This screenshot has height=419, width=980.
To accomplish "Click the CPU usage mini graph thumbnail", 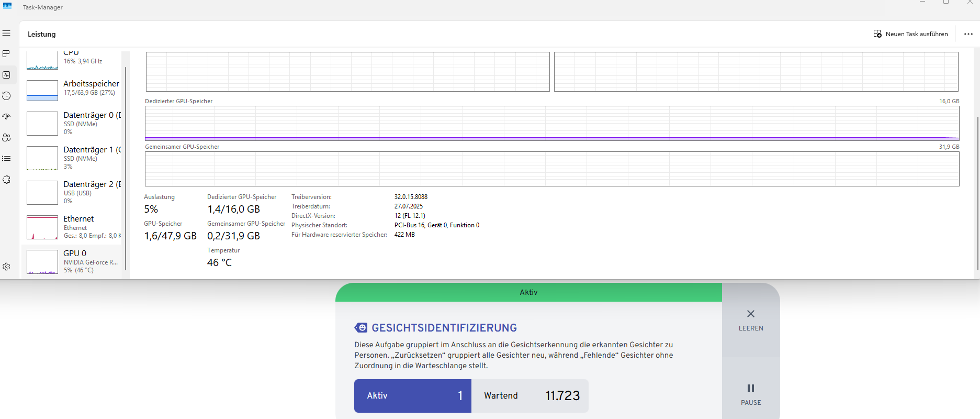I will click(42, 60).
